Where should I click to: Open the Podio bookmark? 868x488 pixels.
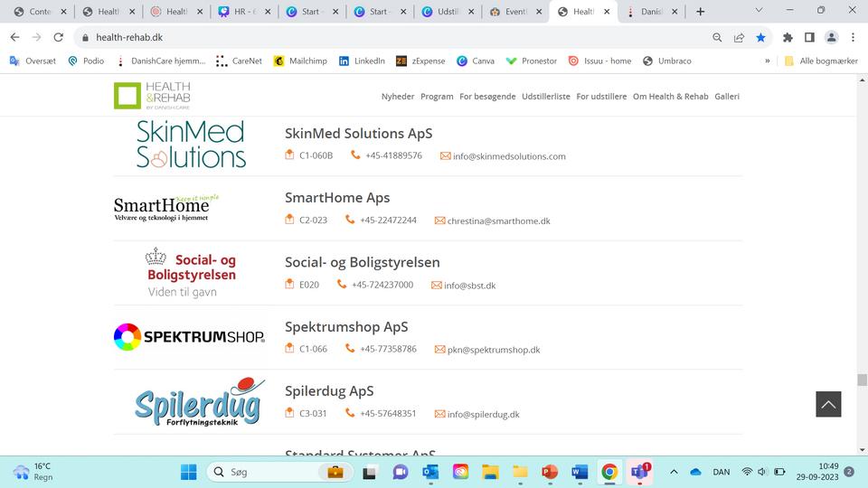(86, 61)
